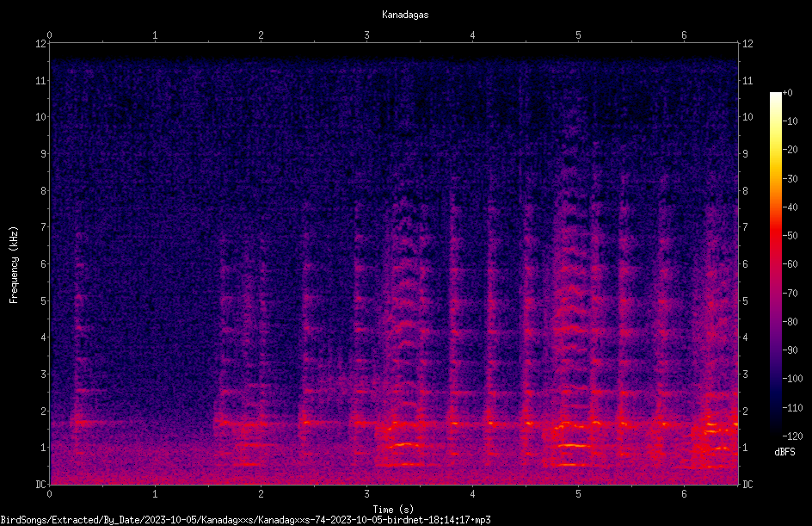Click the 3 second mark on bottom axis
Image resolution: width=812 pixels, height=526 pixels.
pos(366,494)
